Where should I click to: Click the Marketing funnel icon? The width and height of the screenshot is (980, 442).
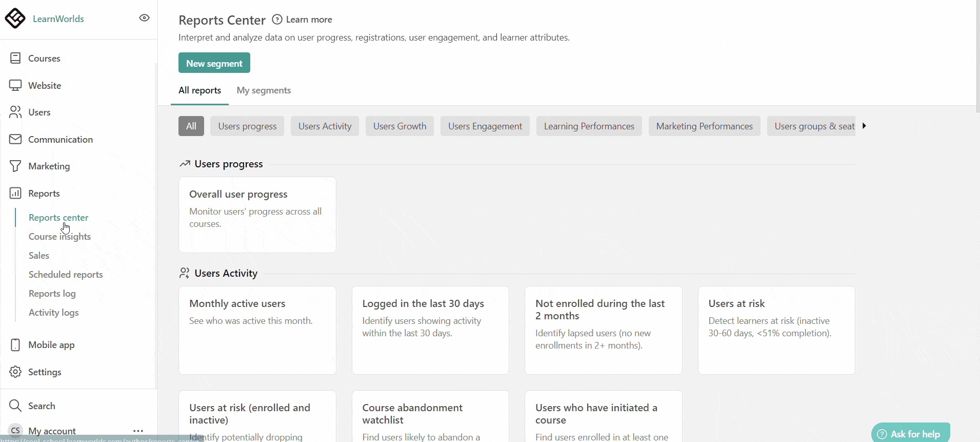(x=15, y=166)
